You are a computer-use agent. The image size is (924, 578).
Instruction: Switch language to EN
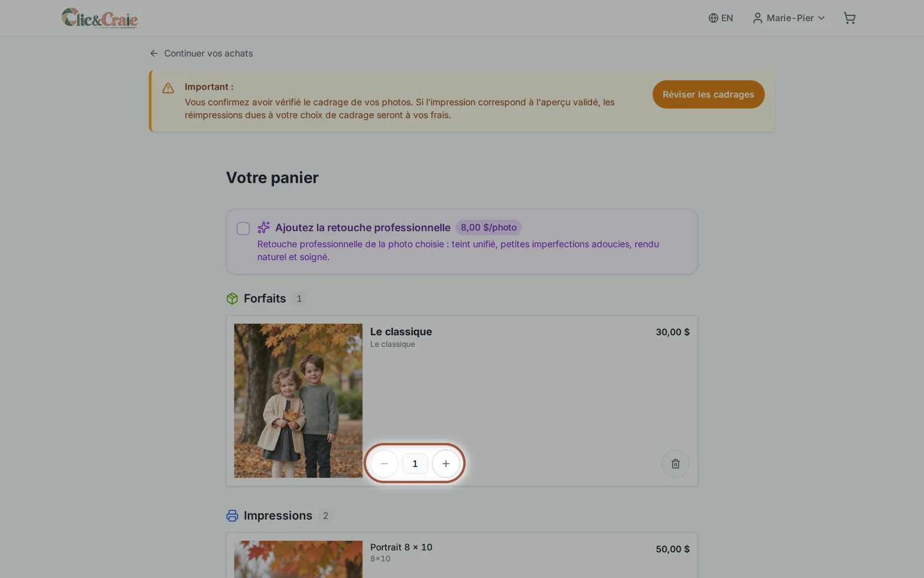(x=721, y=18)
